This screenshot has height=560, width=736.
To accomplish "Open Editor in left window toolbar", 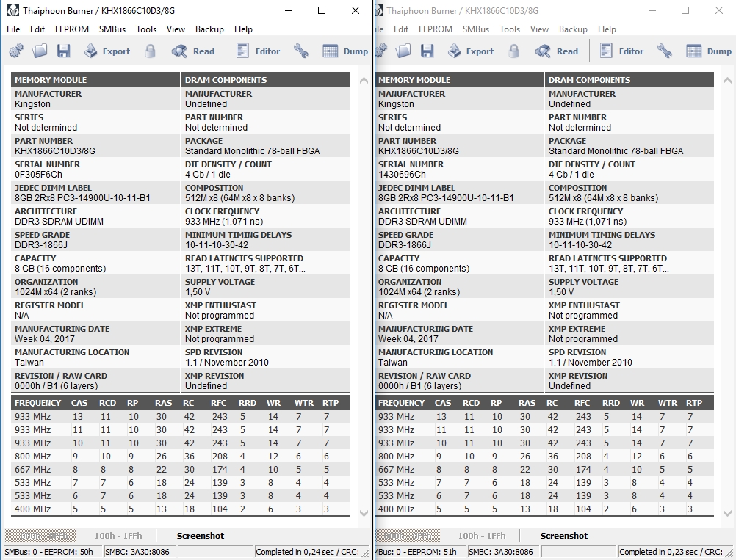I will pyautogui.click(x=258, y=51).
